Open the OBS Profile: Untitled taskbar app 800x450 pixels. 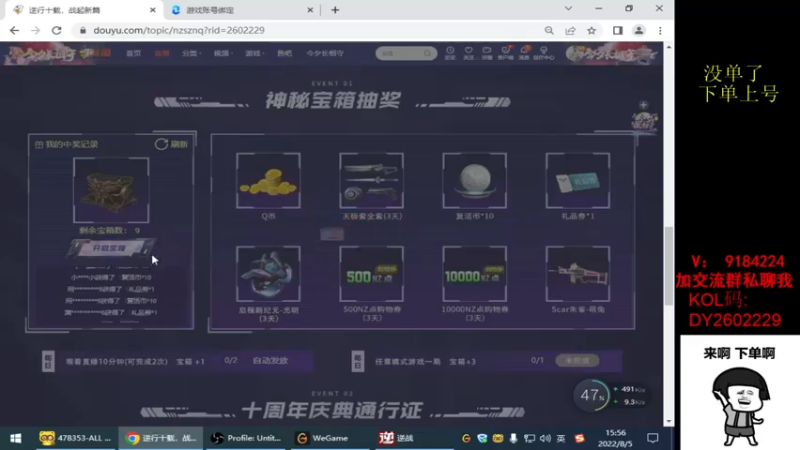click(x=246, y=438)
